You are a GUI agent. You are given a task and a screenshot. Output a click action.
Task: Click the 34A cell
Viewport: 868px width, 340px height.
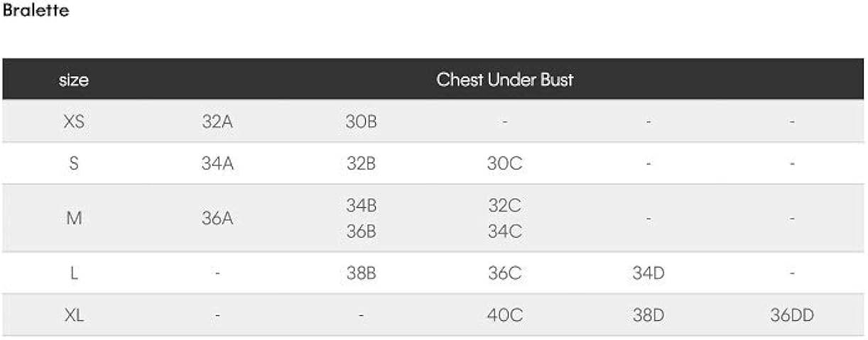(x=217, y=163)
